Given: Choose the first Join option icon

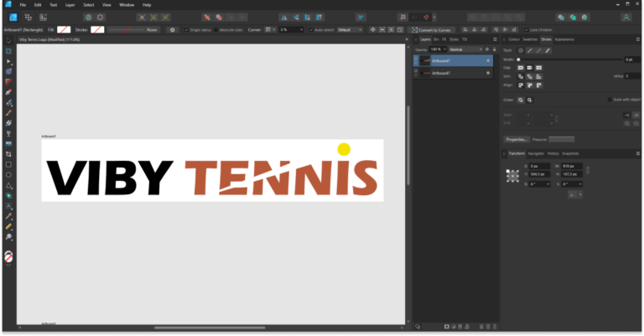Looking at the screenshot, I should point(521,77).
